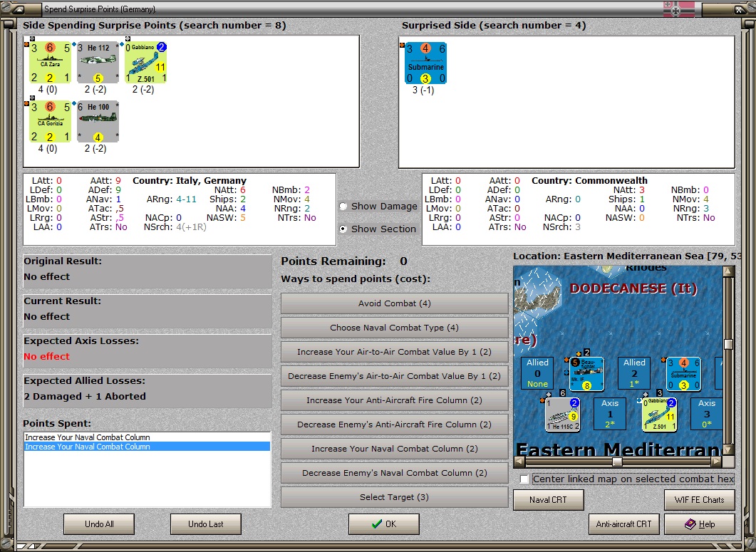Screen dimensions: 756x552
Task: Select the Gabbiano Z.501 seaplane counter
Action: (x=145, y=63)
